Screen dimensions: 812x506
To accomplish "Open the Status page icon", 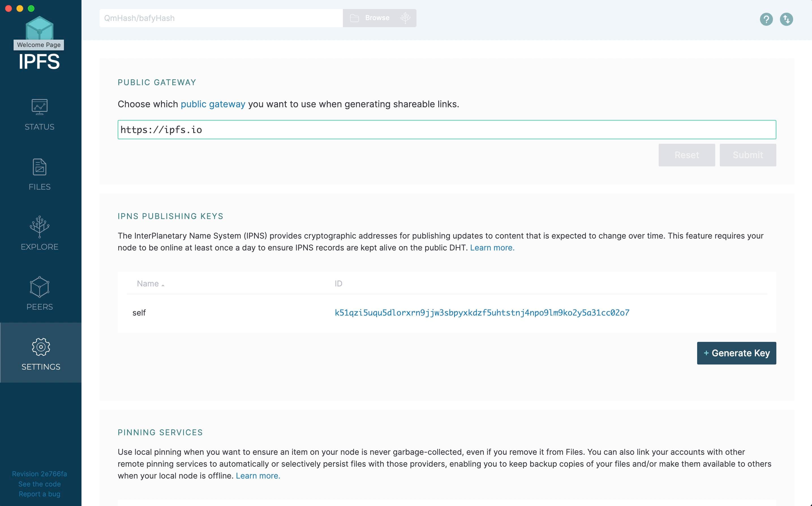I will click(40, 107).
